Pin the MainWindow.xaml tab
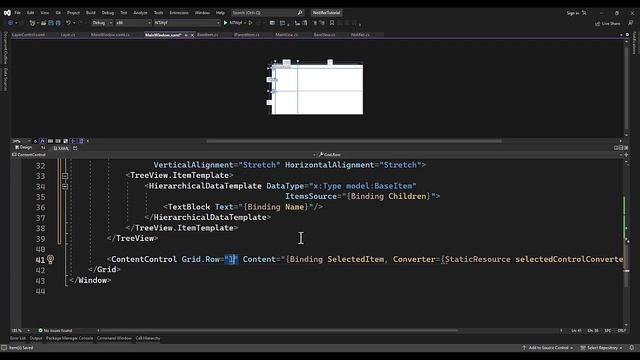This screenshot has width=640, height=360. pos(186,35)
